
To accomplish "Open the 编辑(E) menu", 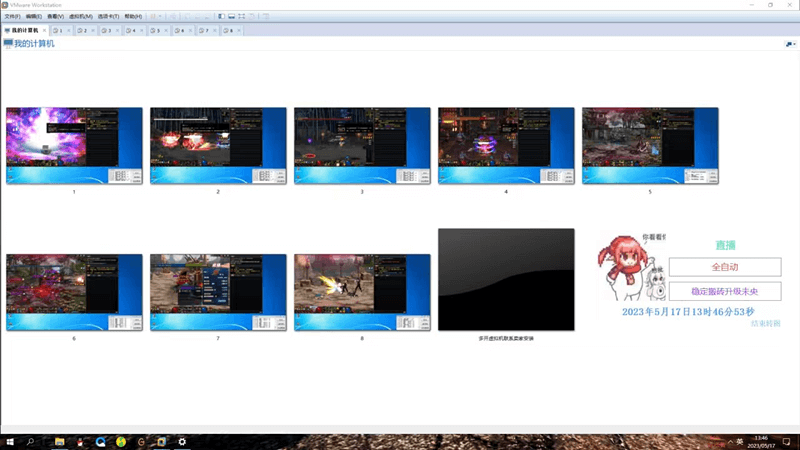I will pyautogui.click(x=34, y=16).
